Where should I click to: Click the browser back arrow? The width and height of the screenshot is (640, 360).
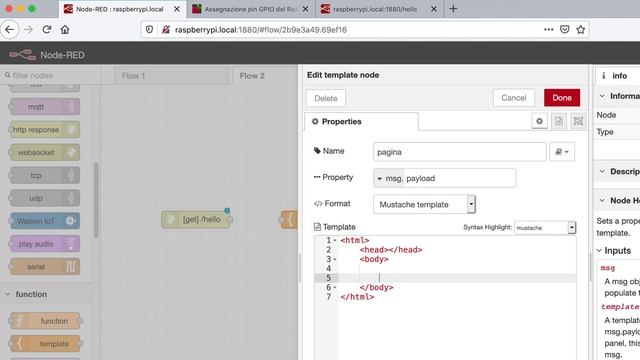pyautogui.click(x=9, y=29)
